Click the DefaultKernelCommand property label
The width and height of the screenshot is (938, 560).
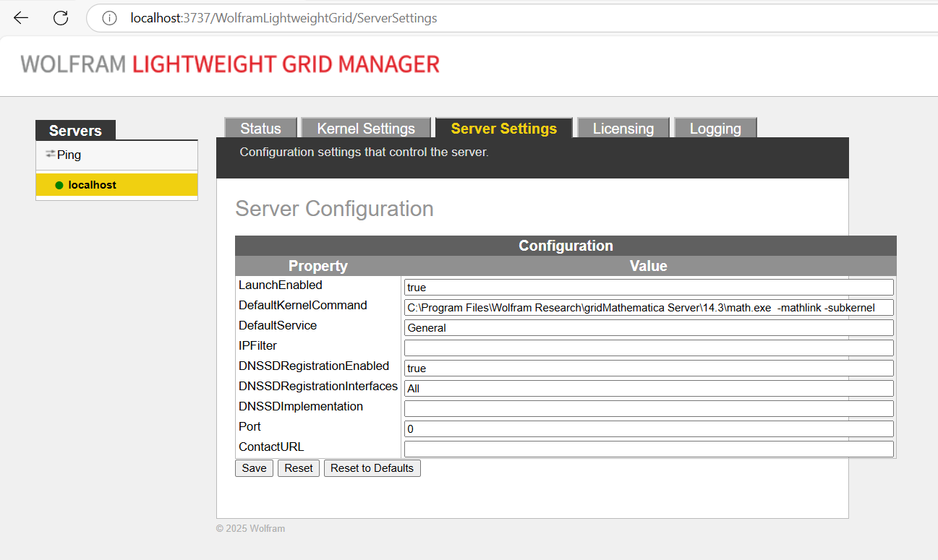[303, 306]
